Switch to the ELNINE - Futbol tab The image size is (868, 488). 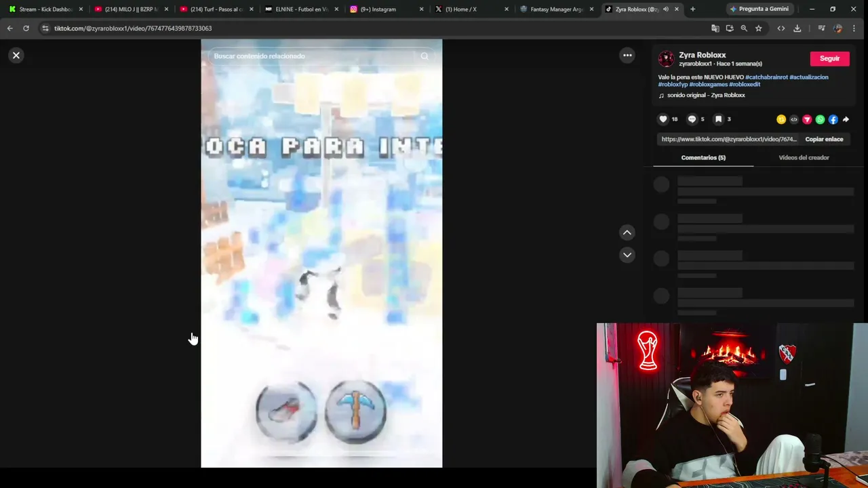302,9
